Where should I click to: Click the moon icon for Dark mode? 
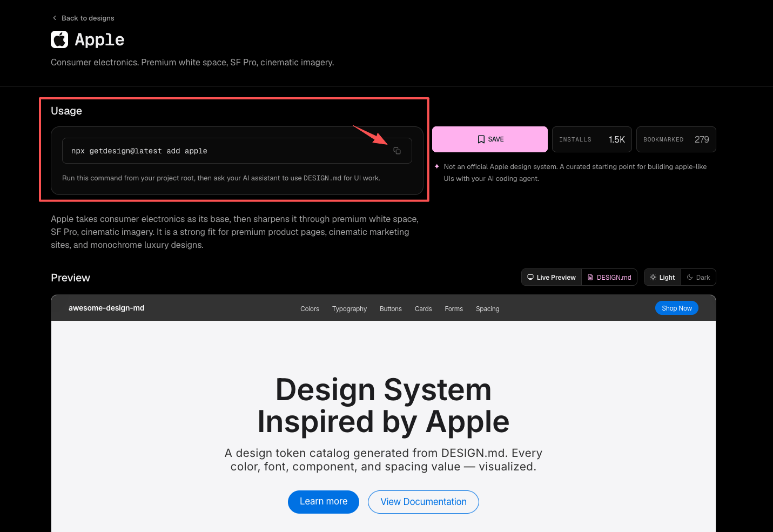[690, 277]
